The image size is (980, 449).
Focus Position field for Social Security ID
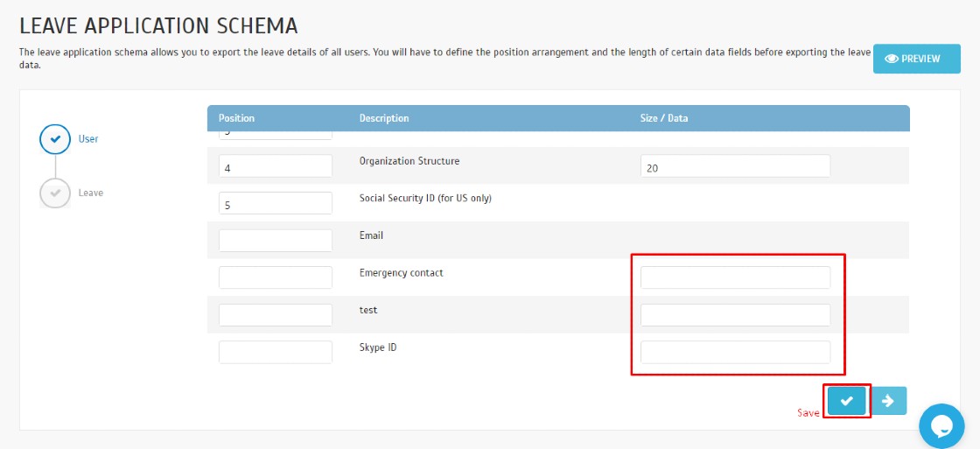276,203
